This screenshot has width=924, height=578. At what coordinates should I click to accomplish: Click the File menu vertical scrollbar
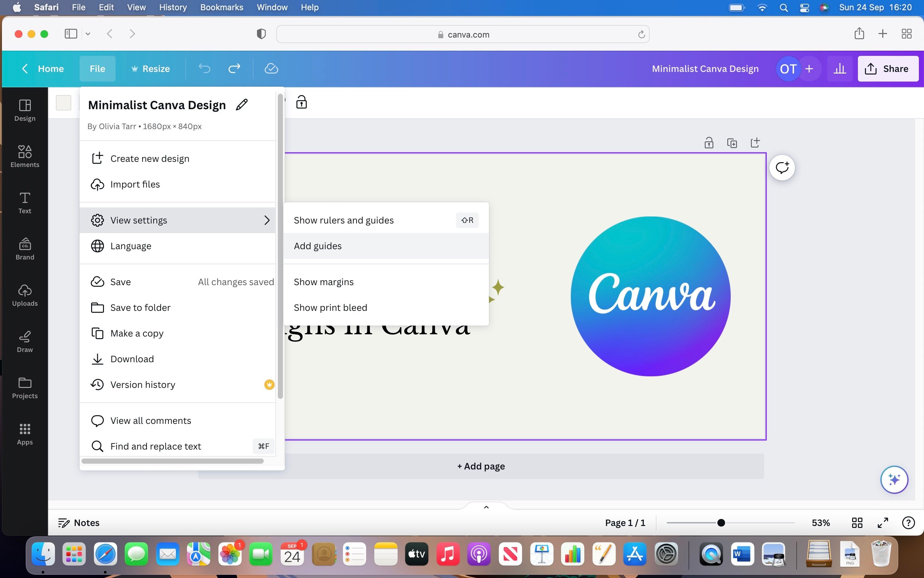280,246
